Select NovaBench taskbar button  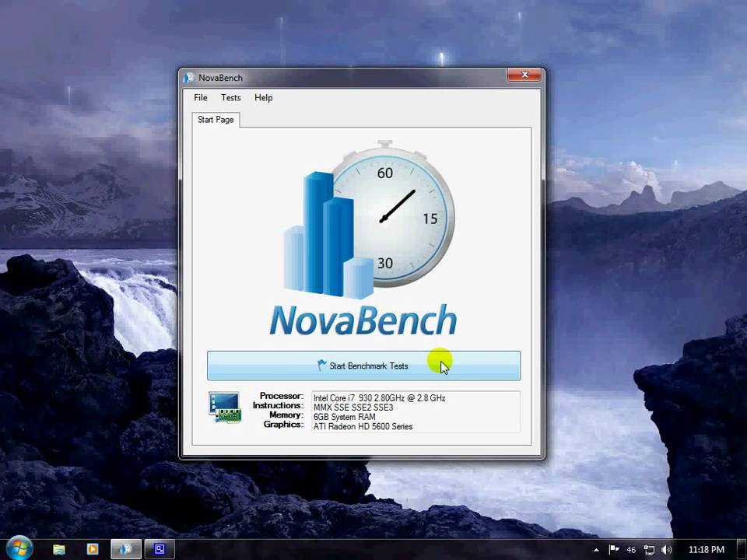point(126,550)
